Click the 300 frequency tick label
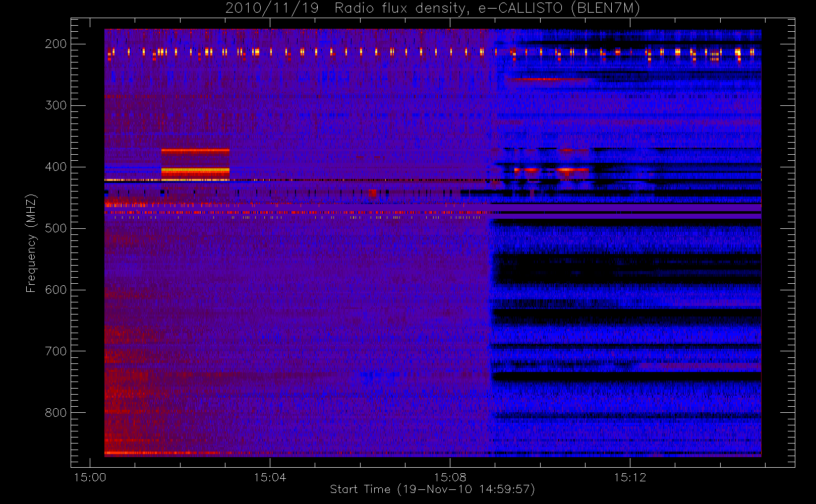Image resolution: width=816 pixels, height=504 pixels. [56, 105]
